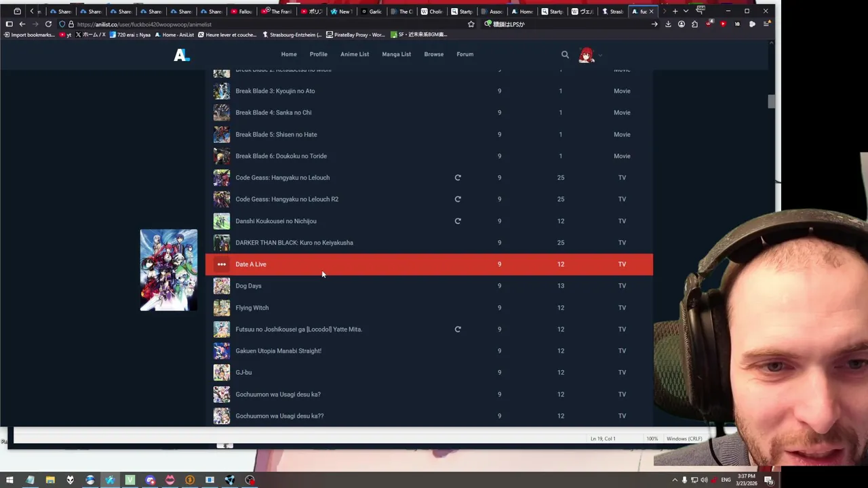Click the Dog Days episode count 13
Image resolution: width=868 pixels, height=488 pixels.
click(x=560, y=286)
